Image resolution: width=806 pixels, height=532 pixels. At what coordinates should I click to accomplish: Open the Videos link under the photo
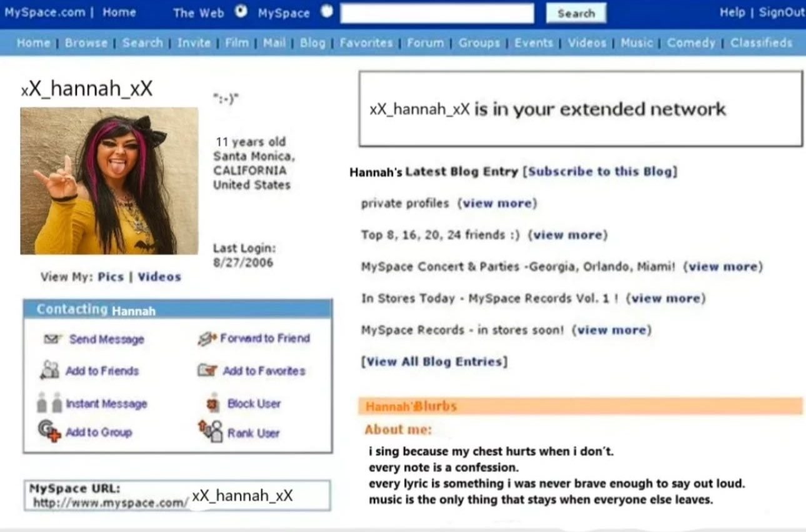[159, 277]
